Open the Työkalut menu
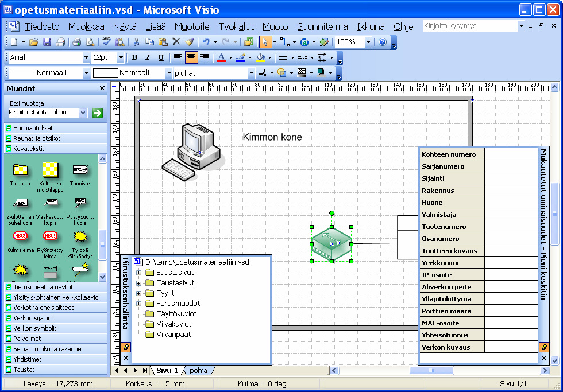Viewport: 563px width, 392px height. 236,26
